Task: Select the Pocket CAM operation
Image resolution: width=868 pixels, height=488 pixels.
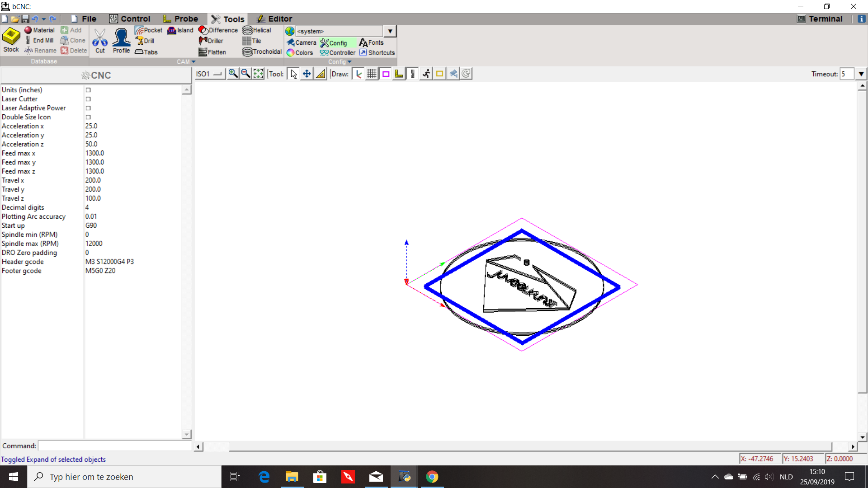Action: 149,30
